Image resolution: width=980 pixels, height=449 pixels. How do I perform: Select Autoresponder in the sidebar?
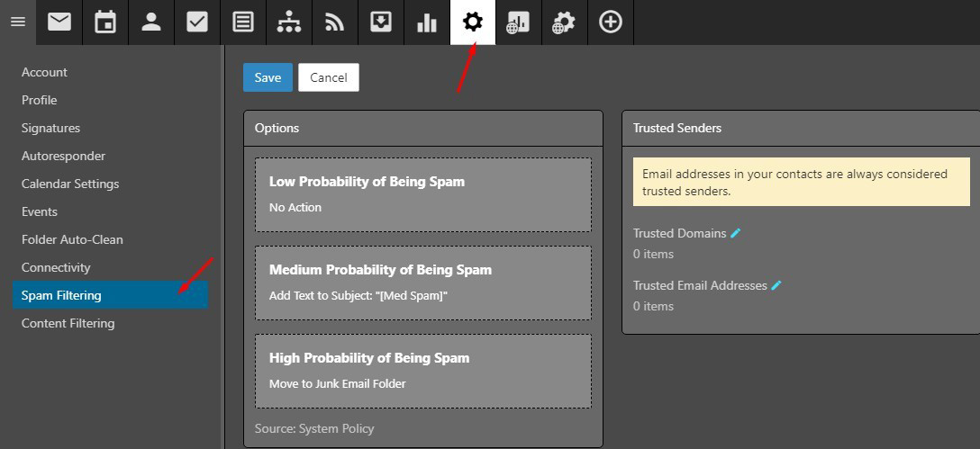point(63,156)
